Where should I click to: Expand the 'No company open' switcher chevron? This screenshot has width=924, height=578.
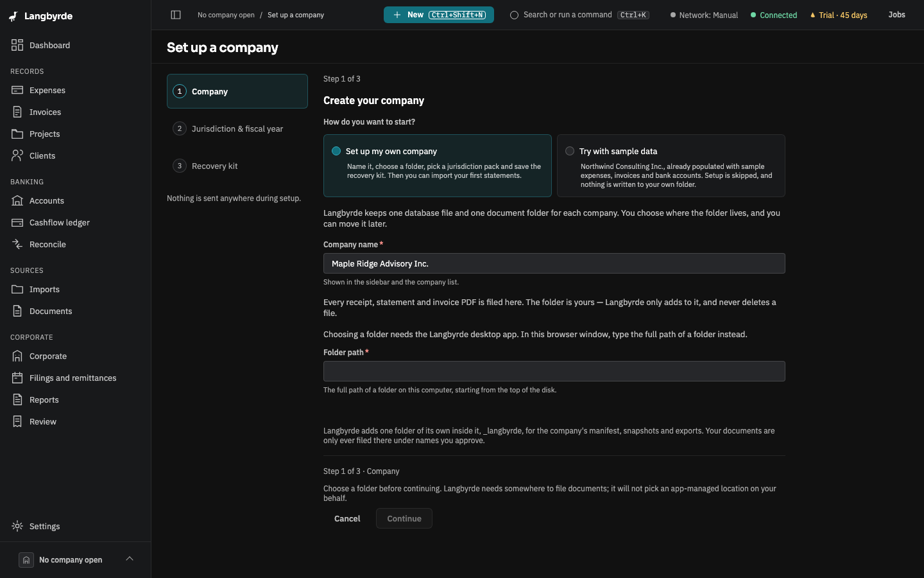click(x=130, y=559)
